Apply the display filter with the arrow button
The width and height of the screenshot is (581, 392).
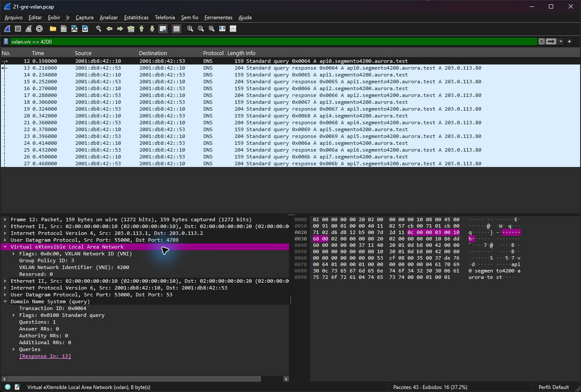pos(551,41)
